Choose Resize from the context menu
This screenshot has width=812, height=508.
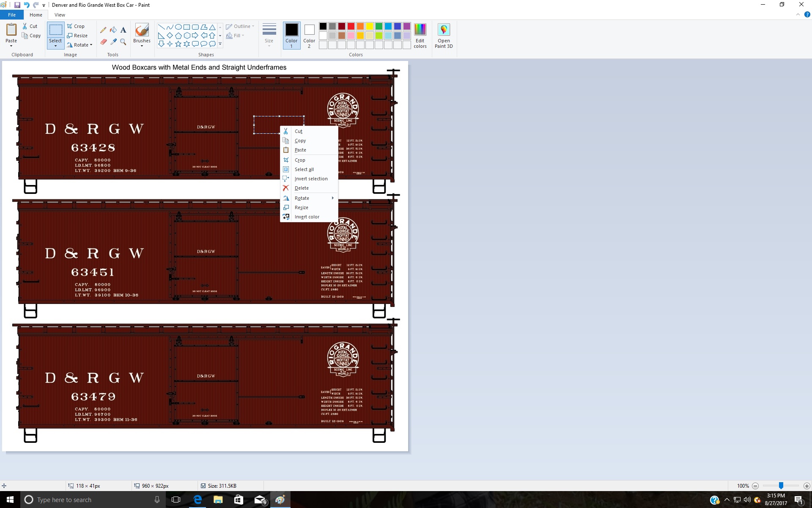click(x=309, y=207)
